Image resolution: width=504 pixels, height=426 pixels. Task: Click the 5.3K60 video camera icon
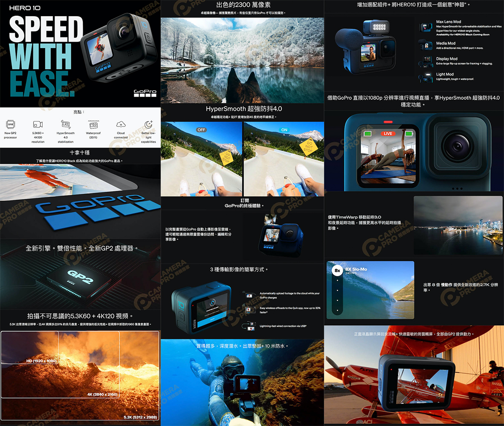38,124
